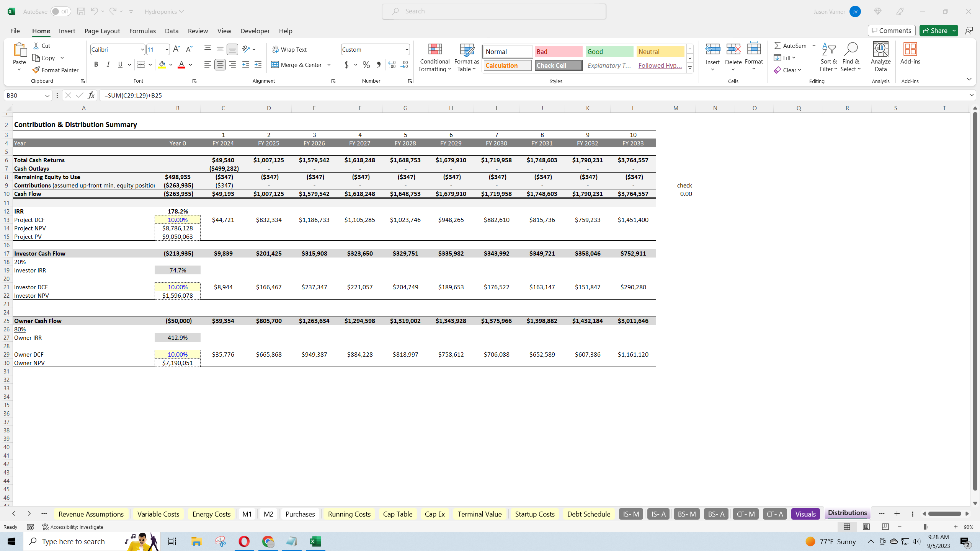The height and width of the screenshot is (551, 980).
Task: Apply Comma Style format
Action: point(379,65)
